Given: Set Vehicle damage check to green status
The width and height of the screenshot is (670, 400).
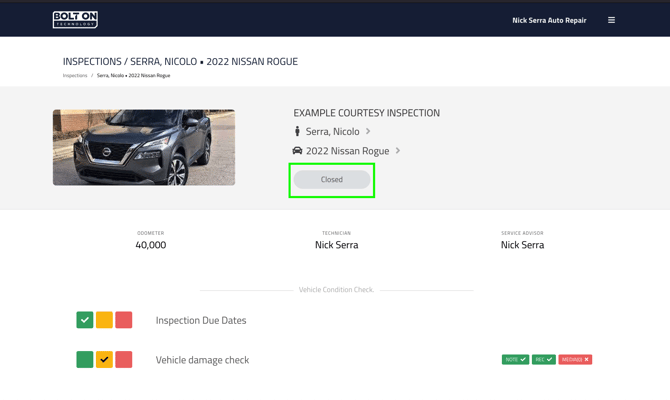Looking at the screenshot, I should [85, 359].
